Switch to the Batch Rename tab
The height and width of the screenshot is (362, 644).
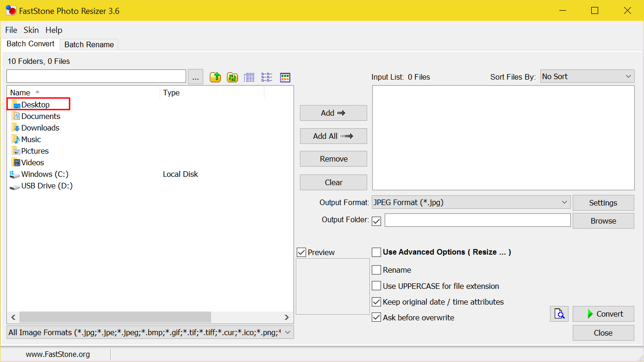(x=89, y=44)
